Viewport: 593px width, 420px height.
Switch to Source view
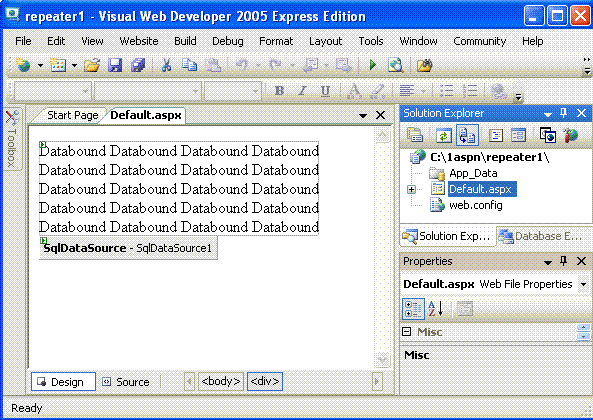[x=126, y=382]
